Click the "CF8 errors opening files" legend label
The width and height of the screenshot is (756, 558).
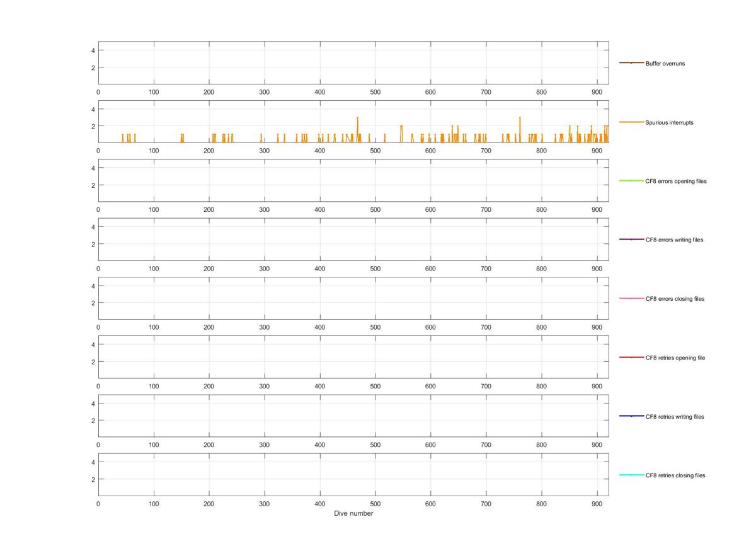676,181
